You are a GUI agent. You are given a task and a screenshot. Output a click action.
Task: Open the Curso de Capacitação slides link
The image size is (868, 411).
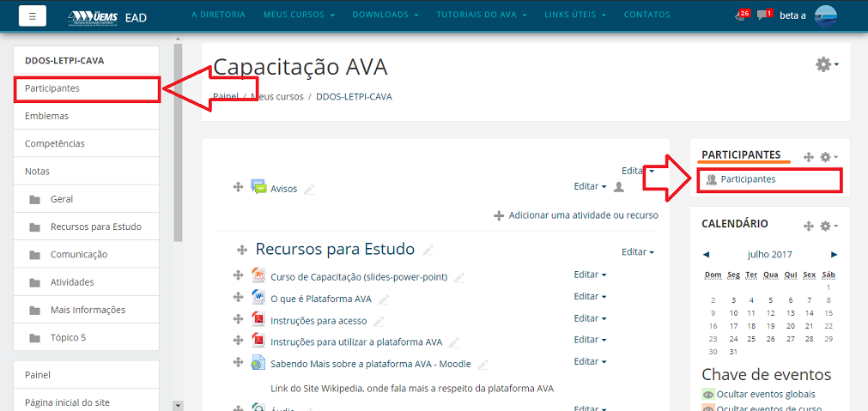tap(359, 277)
